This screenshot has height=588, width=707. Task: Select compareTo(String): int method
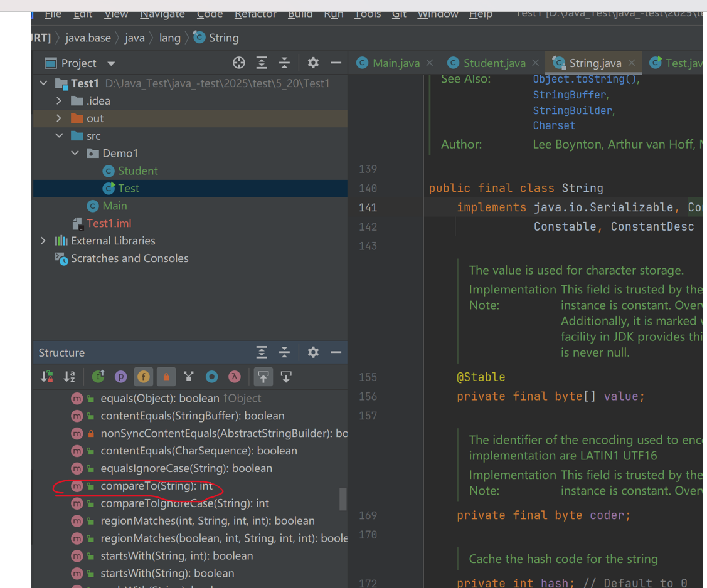tap(156, 486)
